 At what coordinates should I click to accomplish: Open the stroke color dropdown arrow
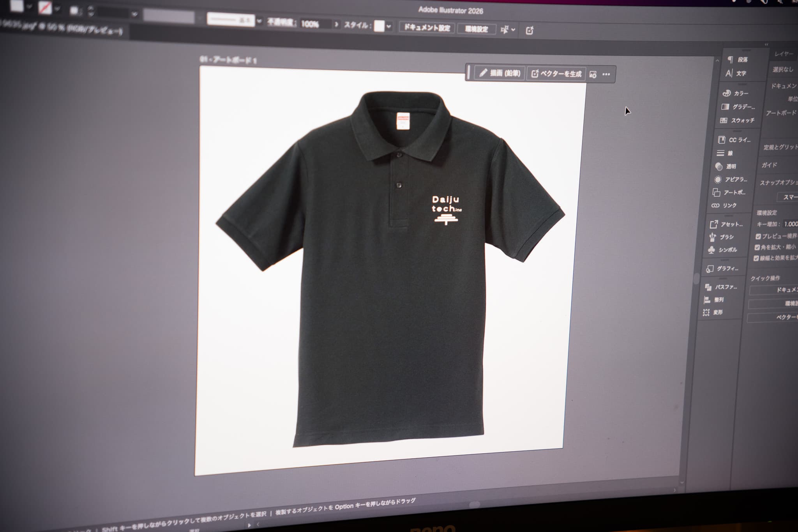[58, 8]
